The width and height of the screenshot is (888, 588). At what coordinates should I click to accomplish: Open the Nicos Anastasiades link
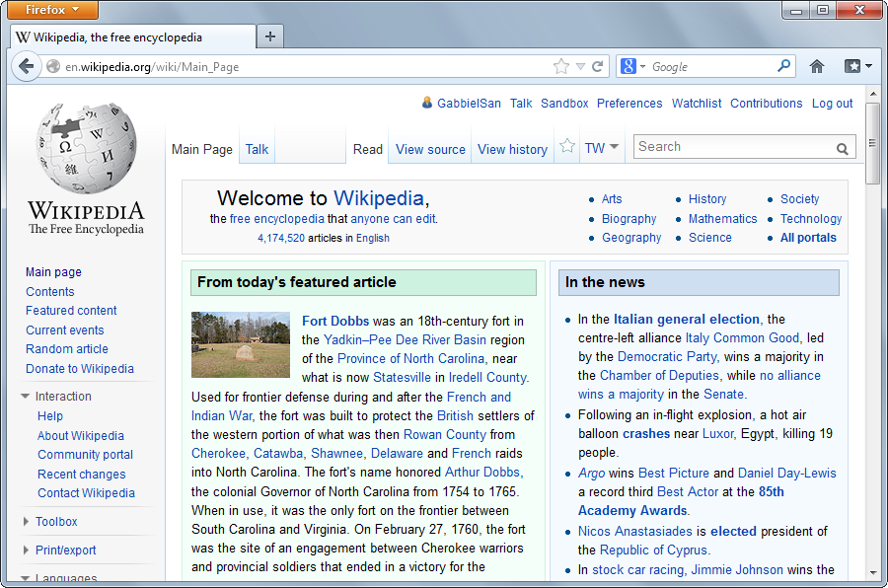coord(634,532)
